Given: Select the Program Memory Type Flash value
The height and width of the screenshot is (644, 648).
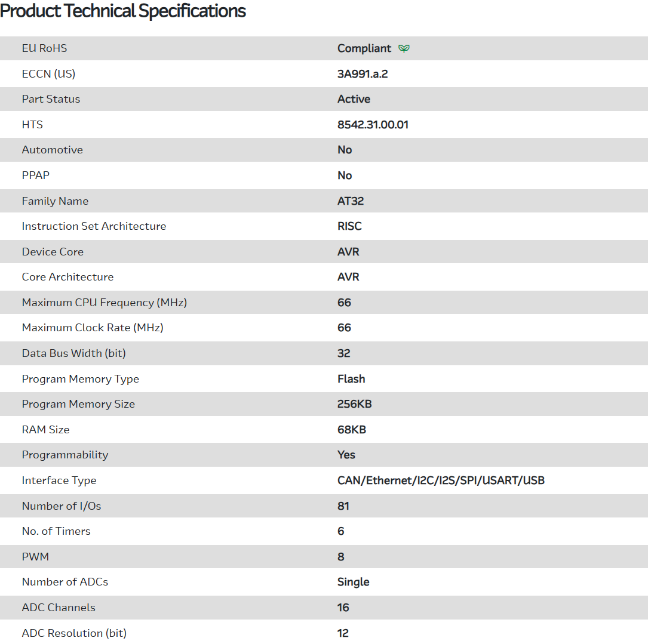Looking at the screenshot, I should [351, 379].
